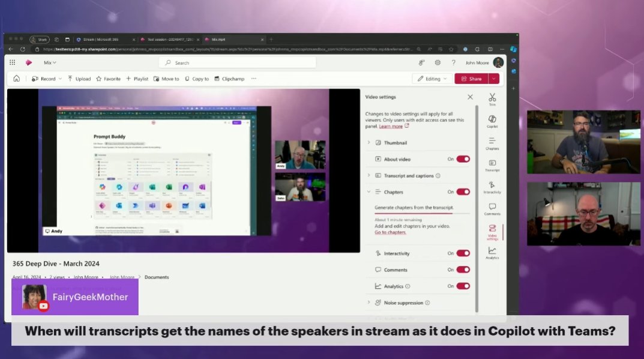
Task: Toggle the Interactivity switch
Action: [x=463, y=253]
